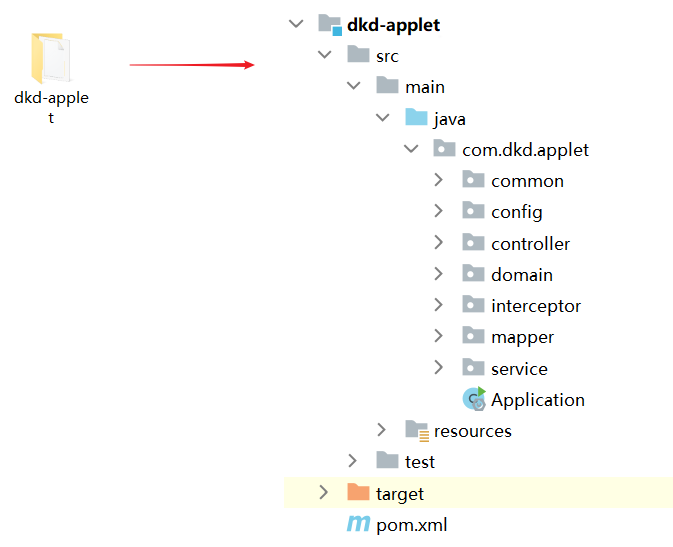Select the config package label
This screenshot has width=673, height=547.
(516, 212)
